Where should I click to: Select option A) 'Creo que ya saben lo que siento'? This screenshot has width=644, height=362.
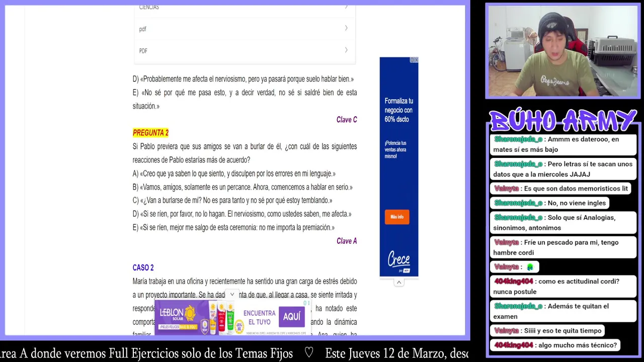[x=234, y=173]
